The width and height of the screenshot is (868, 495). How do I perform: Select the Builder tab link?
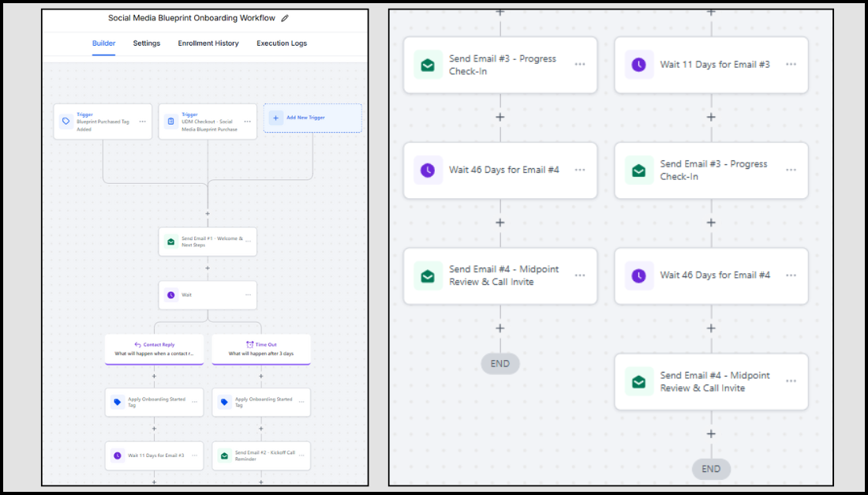[103, 43]
